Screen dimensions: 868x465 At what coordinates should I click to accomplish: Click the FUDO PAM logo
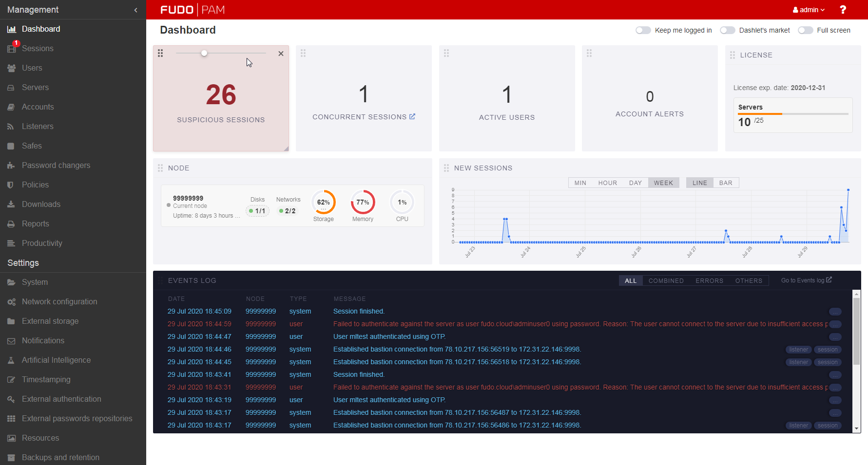(x=193, y=10)
